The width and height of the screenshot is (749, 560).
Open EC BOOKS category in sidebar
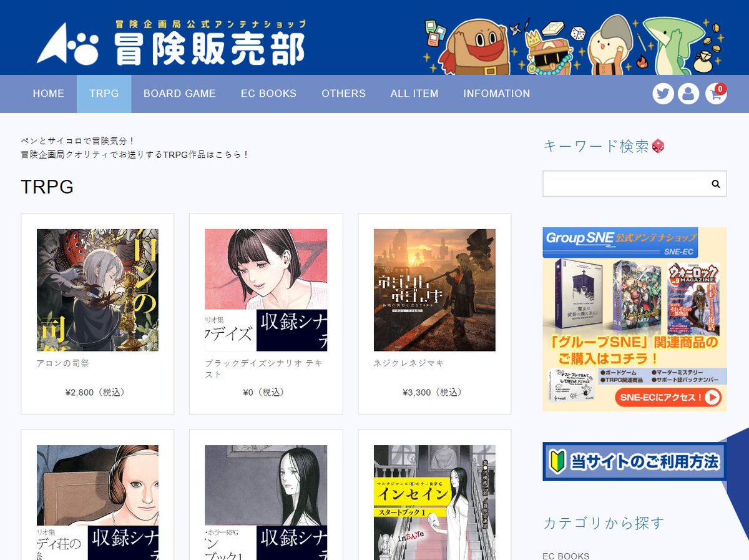pyautogui.click(x=565, y=556)
